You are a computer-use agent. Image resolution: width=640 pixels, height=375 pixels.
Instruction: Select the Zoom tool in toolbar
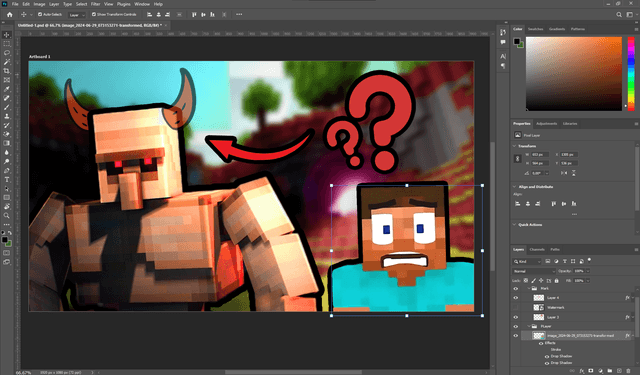7,215
